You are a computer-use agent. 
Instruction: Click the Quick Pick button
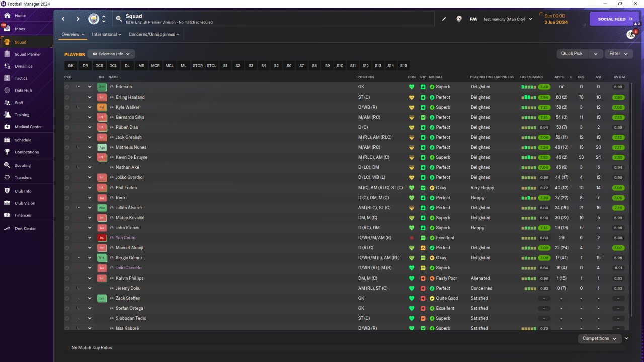[572, 54]
